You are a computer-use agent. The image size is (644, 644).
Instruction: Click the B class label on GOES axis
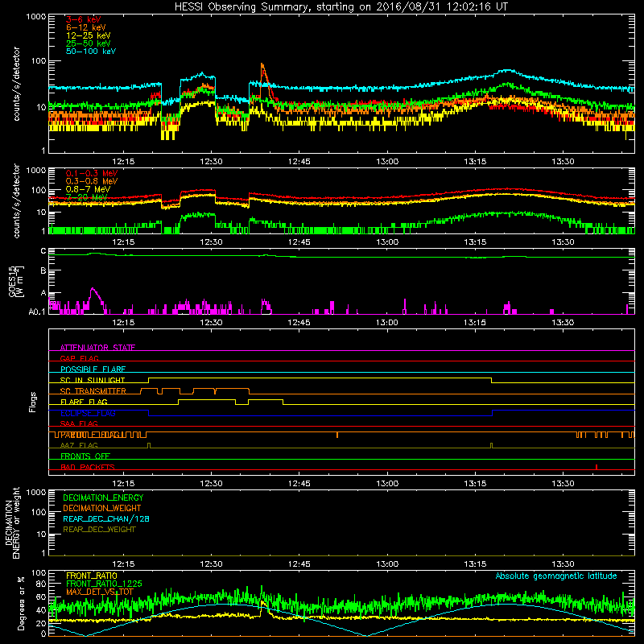tap(43, 271)
